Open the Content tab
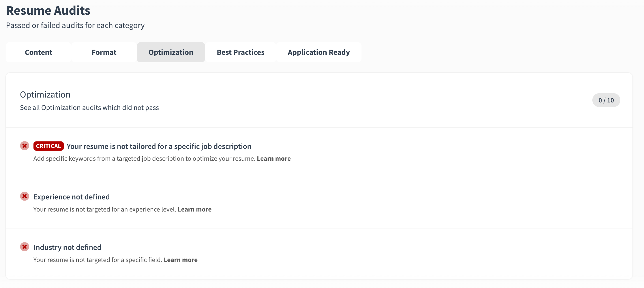Viewport: 644px width, 288px height. click(38, 52)
